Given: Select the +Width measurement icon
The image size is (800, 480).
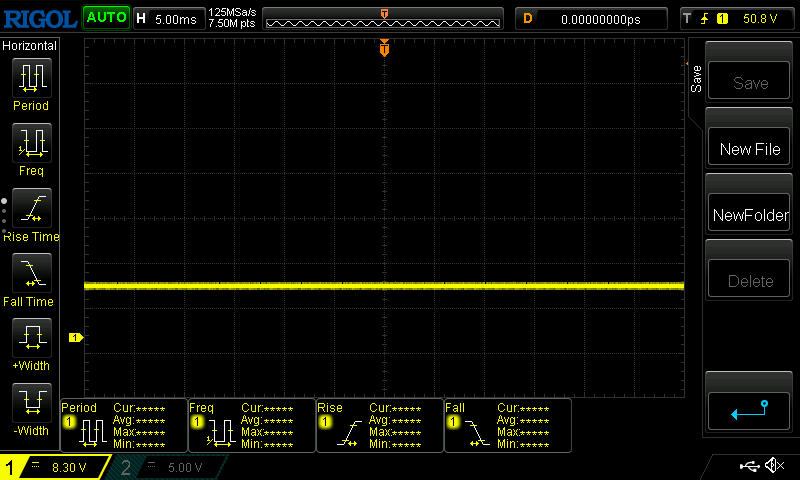Looking at the screenshot, I should [x=31, y=338].
